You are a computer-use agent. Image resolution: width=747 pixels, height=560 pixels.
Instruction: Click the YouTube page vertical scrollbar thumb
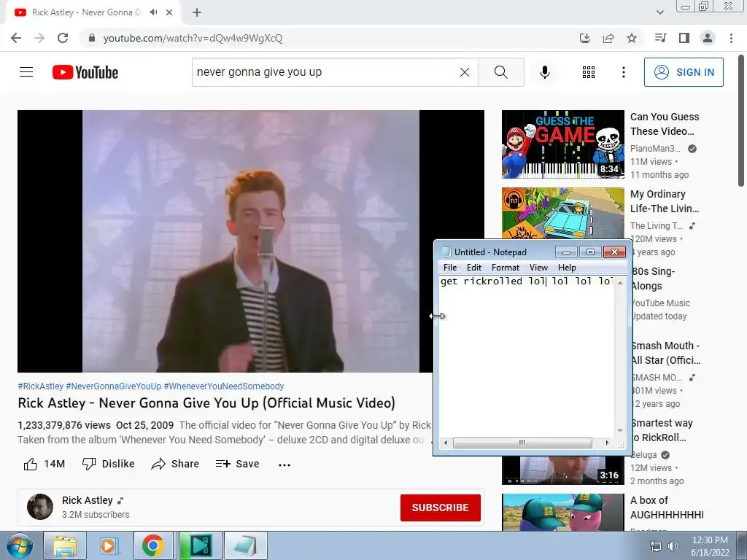click(741, 122)
